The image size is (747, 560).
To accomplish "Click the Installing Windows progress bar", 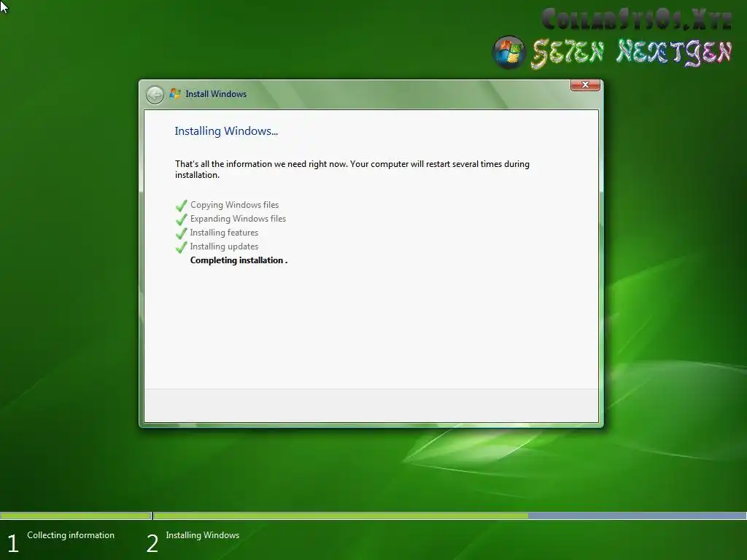I will (449, 516).
